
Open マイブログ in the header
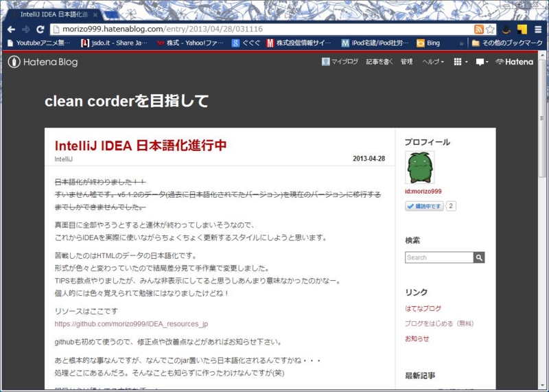point(340,62)
